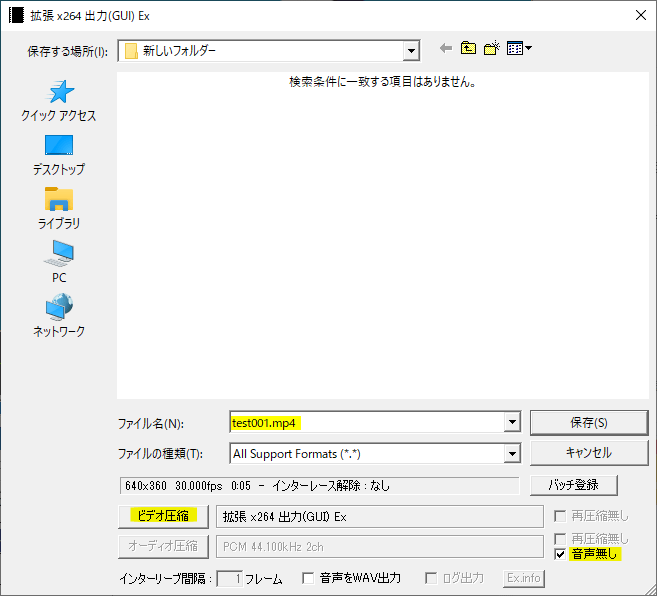Open Network (ネットワーク) location
657x596 pixels.
[59, 316]
